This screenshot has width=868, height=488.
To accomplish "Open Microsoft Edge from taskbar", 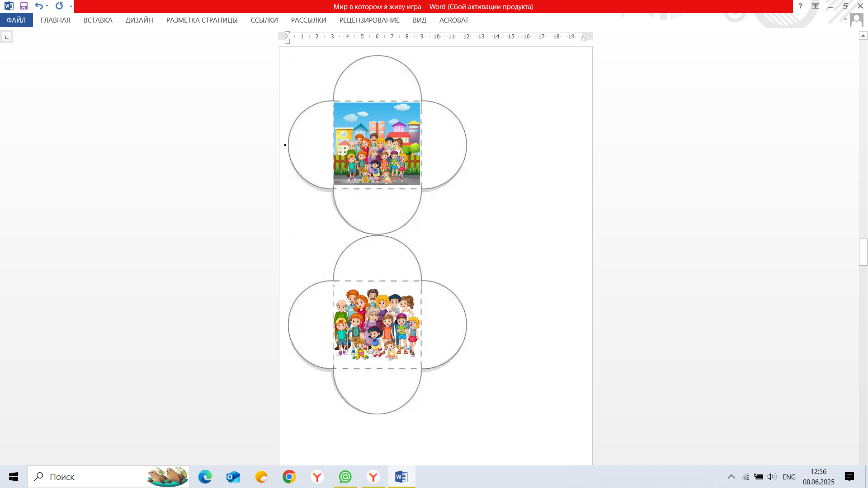I will coord(205,477).
